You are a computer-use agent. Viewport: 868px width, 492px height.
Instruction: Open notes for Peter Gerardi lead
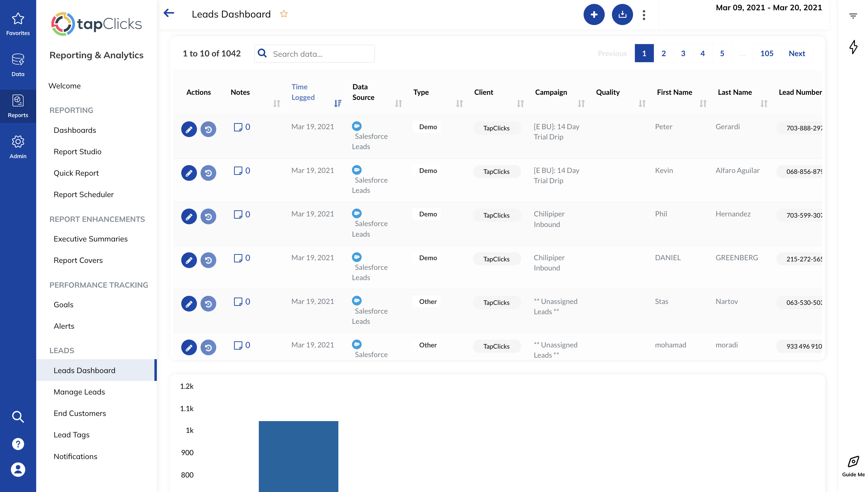tap(242, 127)
